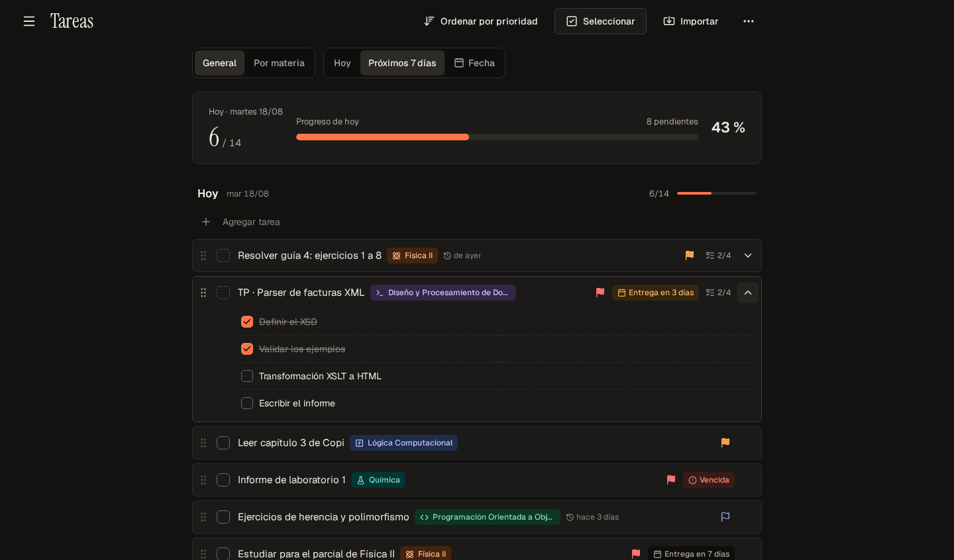Open the more options ellipsis menu
The image size is (954, 560).
pos(749,21)
